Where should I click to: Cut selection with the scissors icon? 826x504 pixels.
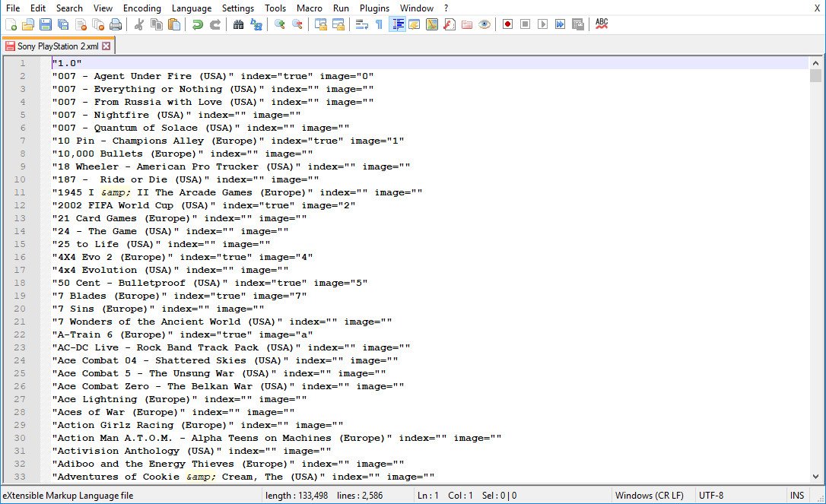(139, 24)
